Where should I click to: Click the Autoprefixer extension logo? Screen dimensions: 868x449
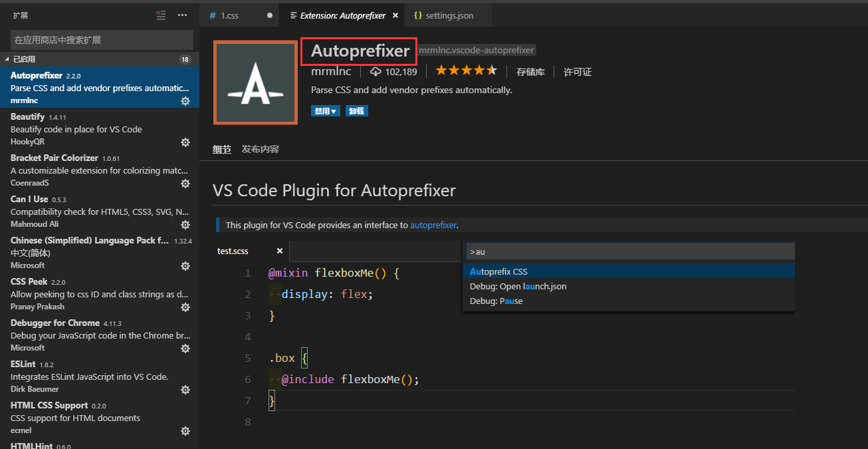(255, 82)
